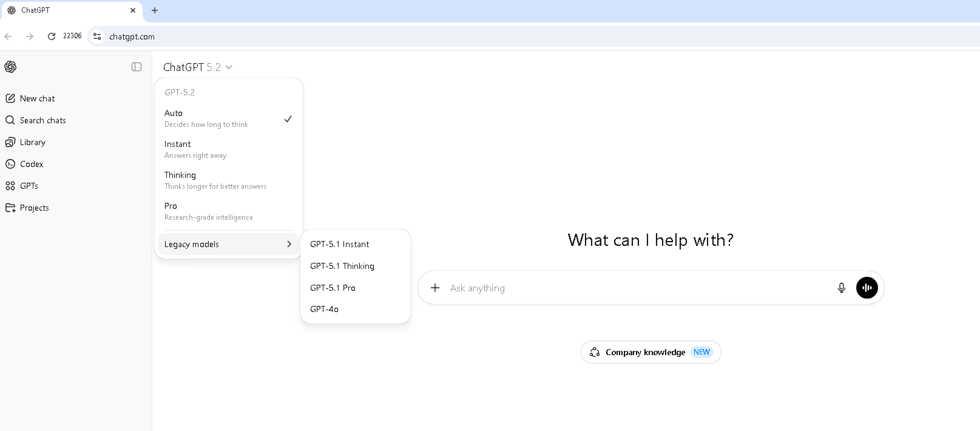Viewport: 980px width, 431px height.
Task: Start voice mode with waveform button
Action: click(x=867, y=288)
